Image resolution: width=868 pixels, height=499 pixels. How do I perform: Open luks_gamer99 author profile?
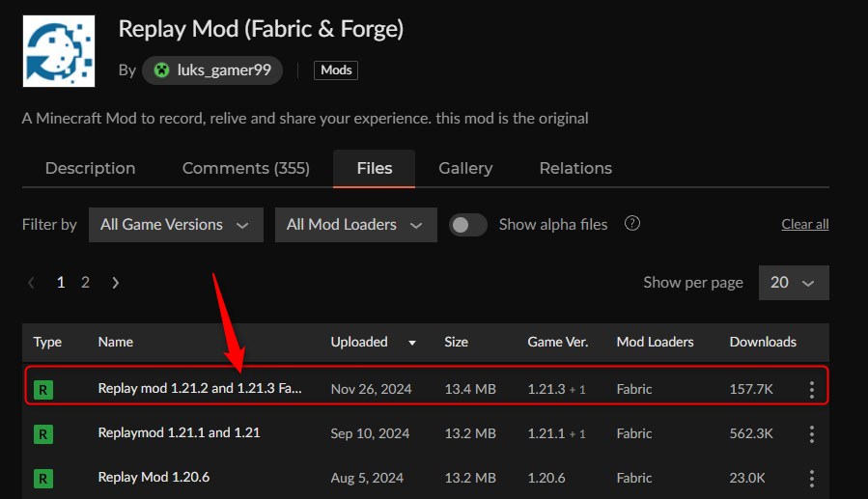[212, 69]
